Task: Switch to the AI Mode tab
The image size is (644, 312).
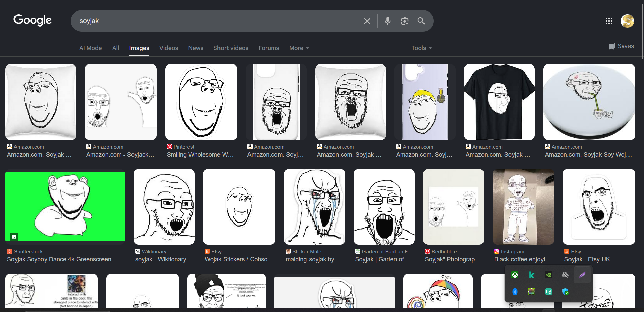Action: (x=90, y=48)
